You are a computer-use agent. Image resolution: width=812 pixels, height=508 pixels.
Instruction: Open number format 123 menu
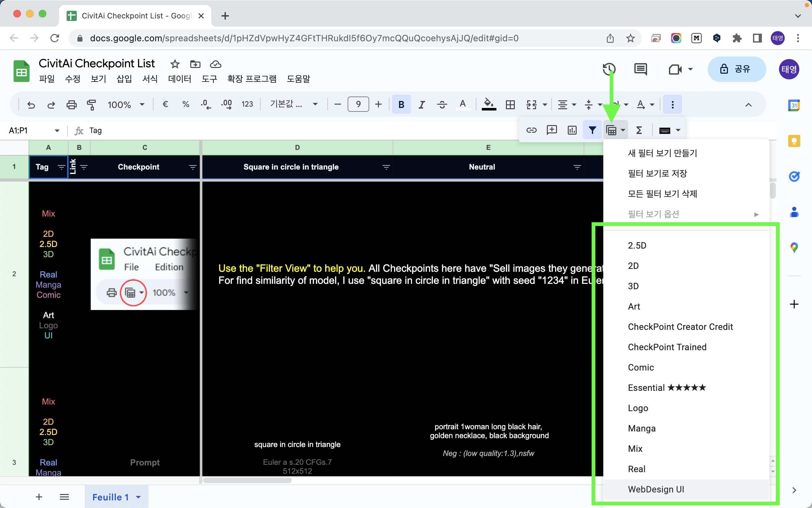247,104
